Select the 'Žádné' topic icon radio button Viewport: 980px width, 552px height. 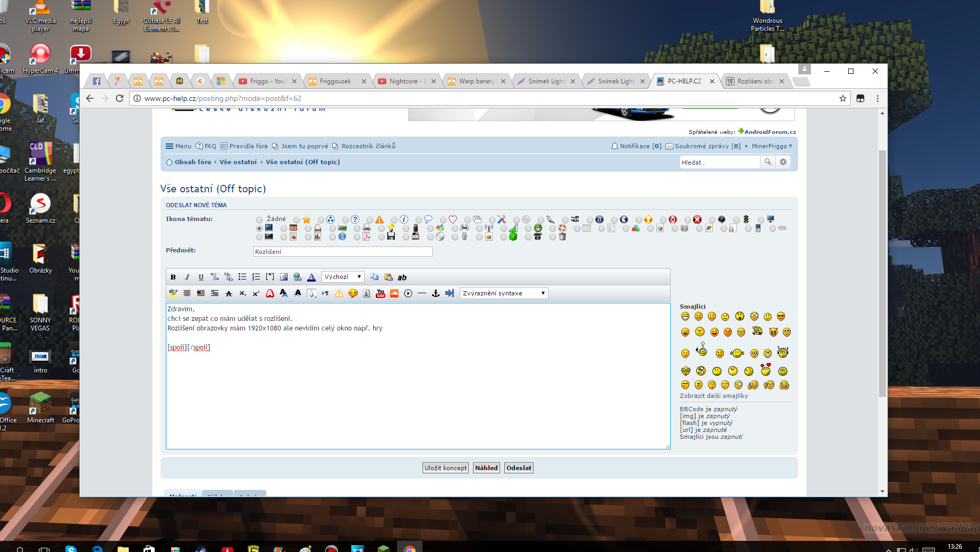[259, 219]
